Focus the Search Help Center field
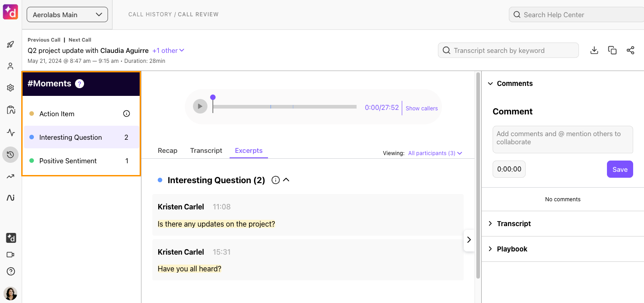This screenshot has height=303, width=644. (576, 14)
